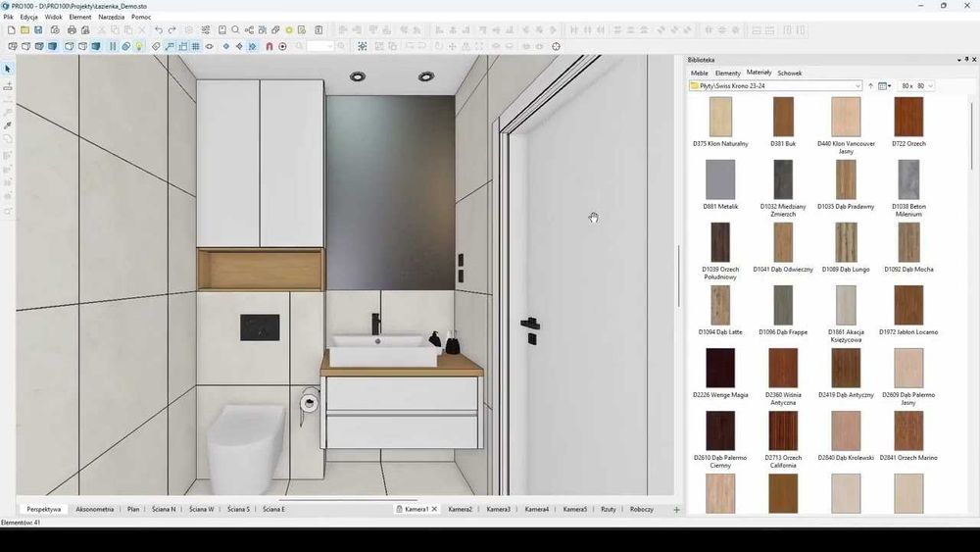Undo the last action
This screenshot has height=552, width=980.
point(159,30)
